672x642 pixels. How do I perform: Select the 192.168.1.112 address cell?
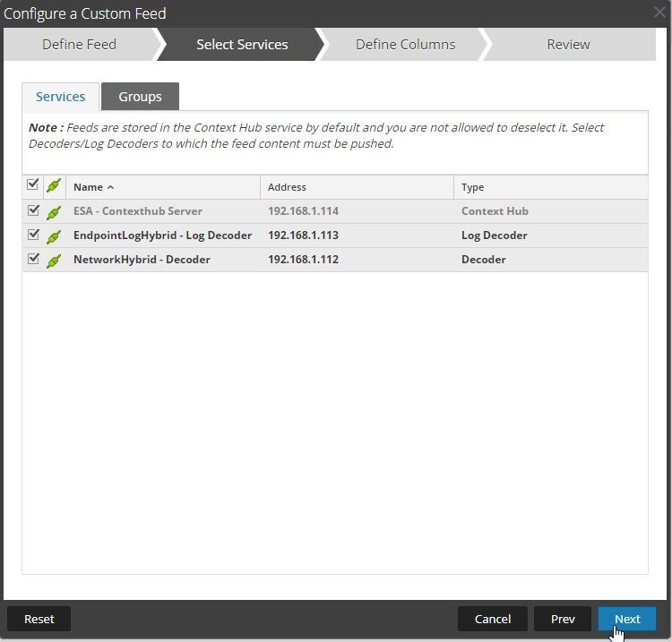point(303,260)
